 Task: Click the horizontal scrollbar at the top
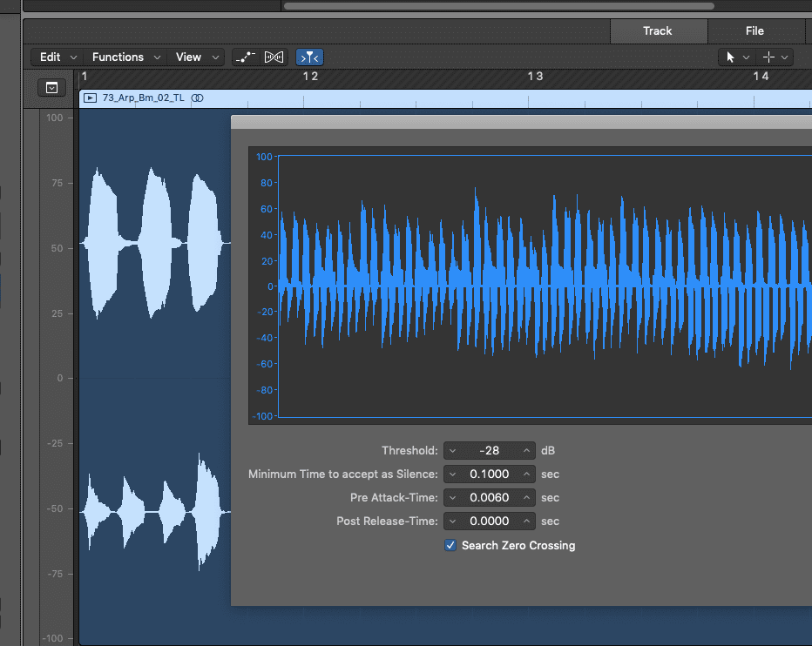[x=498, y=5]
